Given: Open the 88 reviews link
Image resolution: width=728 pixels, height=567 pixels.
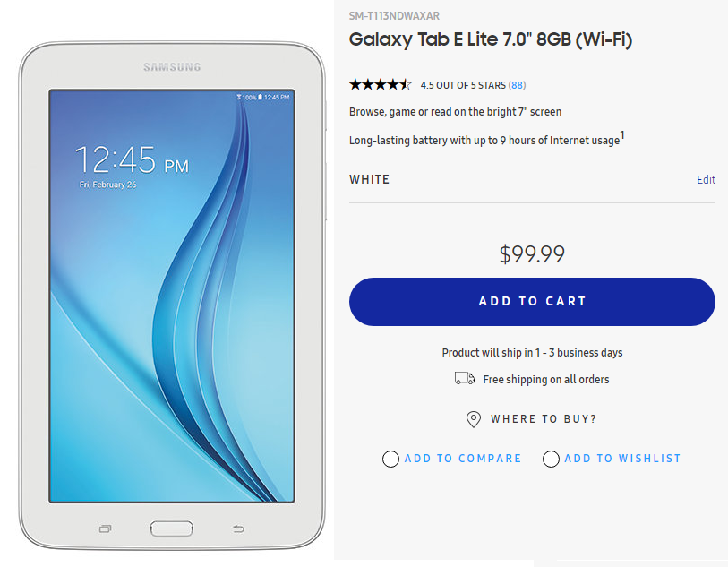Looking at the screenshot, I should (517, 85).
